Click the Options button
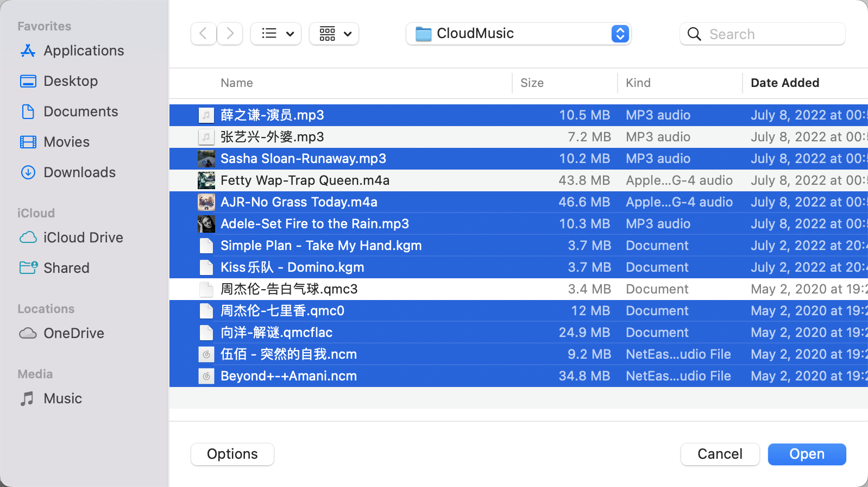The width and height of the screenshot is (868, 487). [232, 454]
